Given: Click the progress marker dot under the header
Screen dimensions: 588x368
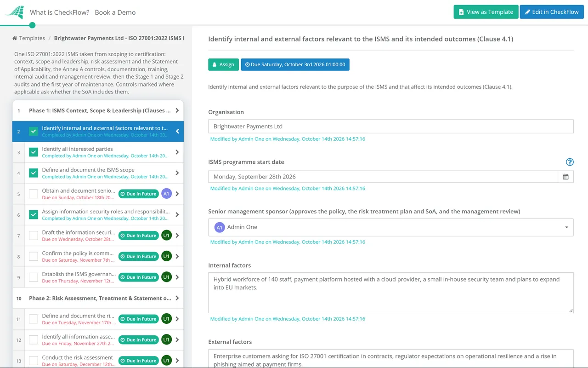Looking at the screenshot, I should point(32,25).
